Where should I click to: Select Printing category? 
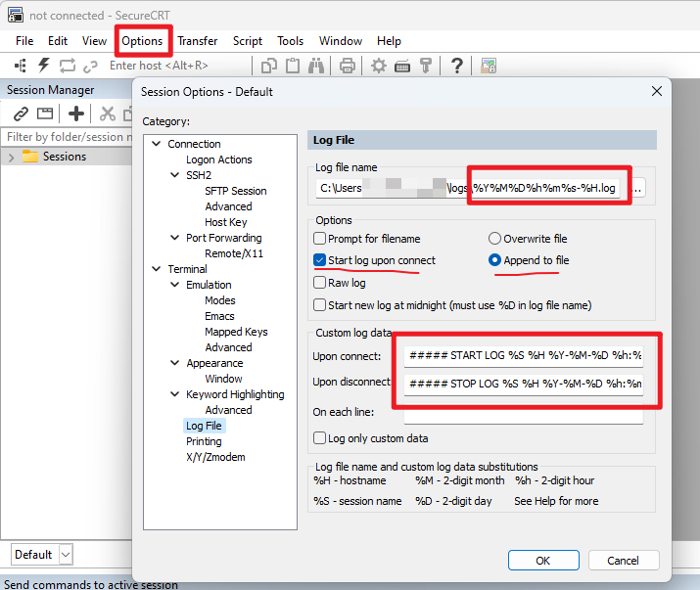pos(204,441)
